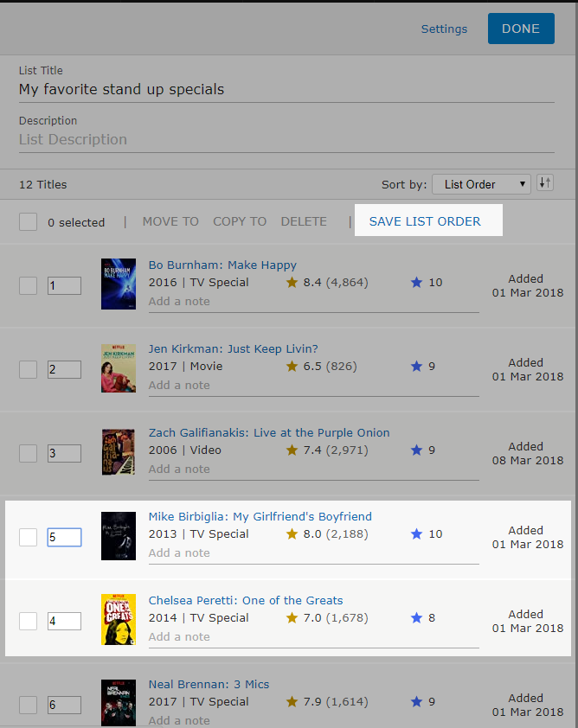
Task: Open the Sort by List Order dropdown
Action: point(481,184)
